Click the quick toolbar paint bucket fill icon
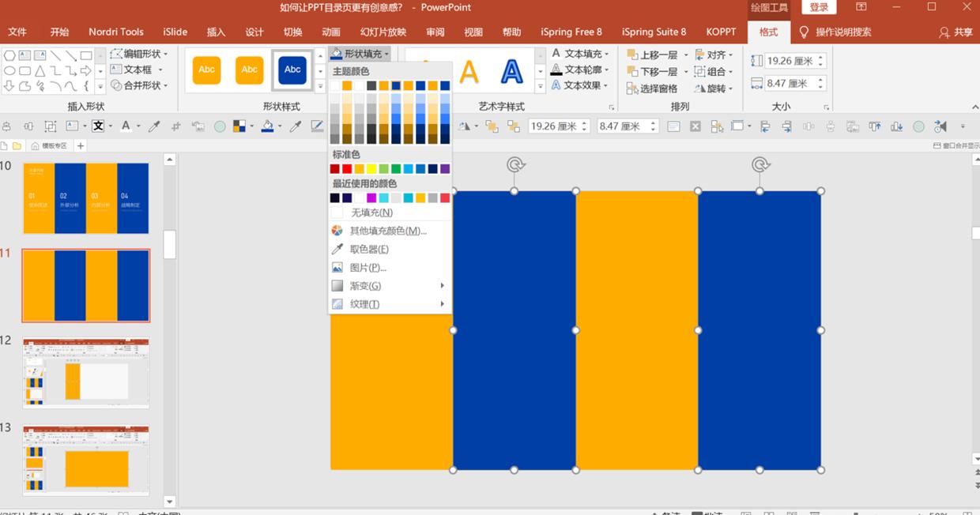Screen dimensions: 980x515 [x=268, y=126]
